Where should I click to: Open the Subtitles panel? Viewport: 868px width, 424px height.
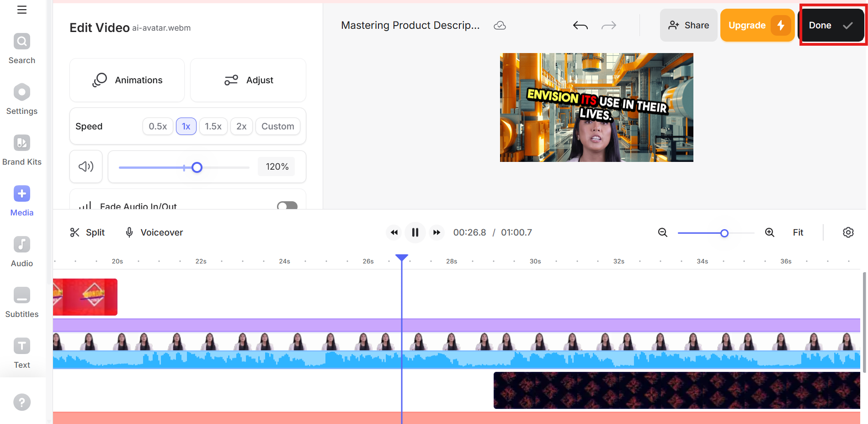21,302
